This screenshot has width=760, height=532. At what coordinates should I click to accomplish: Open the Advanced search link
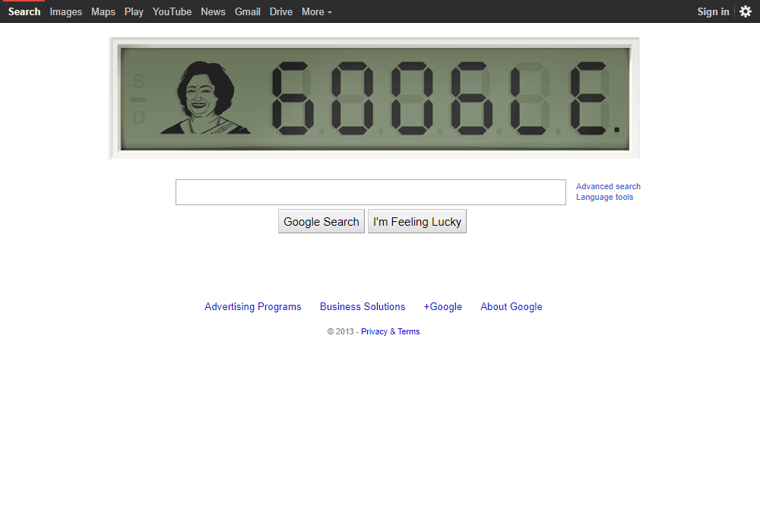click(608, 186)
